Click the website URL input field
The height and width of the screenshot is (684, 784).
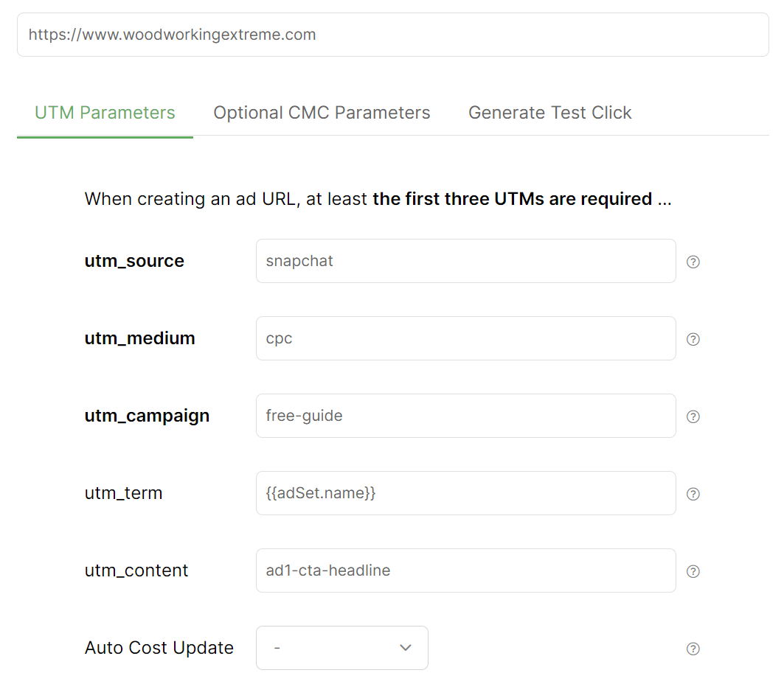[392, 35]
